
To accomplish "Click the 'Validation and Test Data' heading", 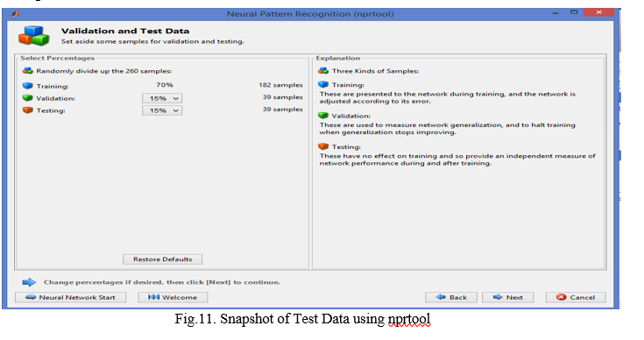I will coord(125,31).
